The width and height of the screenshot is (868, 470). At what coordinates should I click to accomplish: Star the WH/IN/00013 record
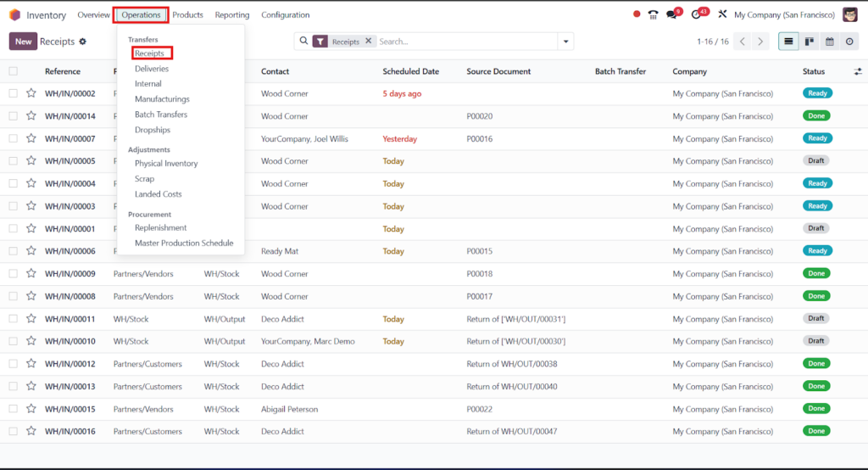tap(31, 386)
